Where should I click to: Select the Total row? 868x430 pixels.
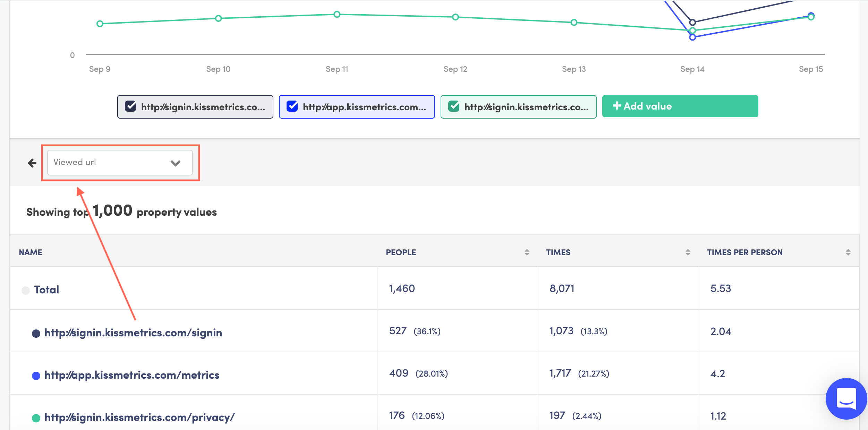coord(46,290)
